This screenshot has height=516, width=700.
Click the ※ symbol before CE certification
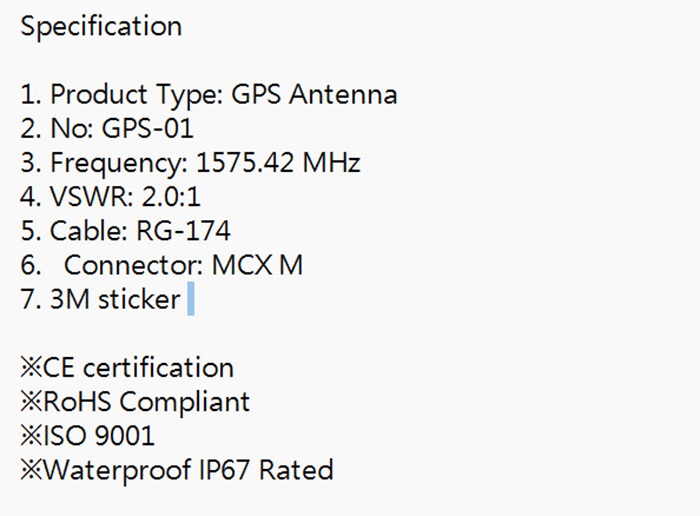(x=30, y=368)
